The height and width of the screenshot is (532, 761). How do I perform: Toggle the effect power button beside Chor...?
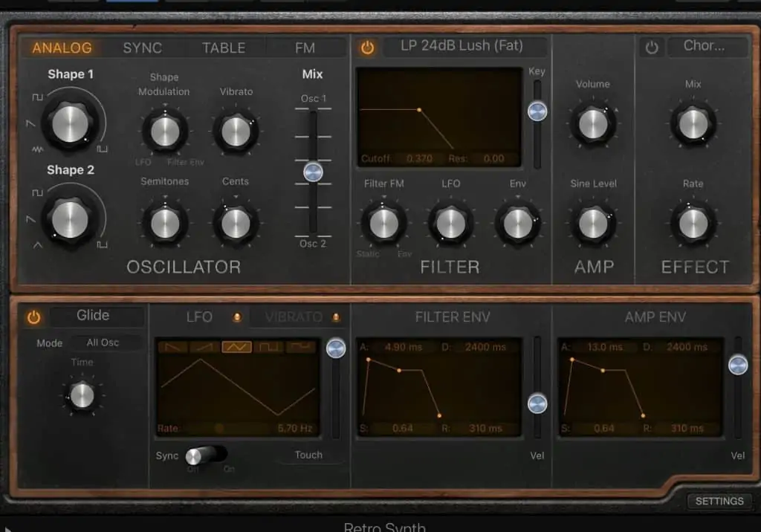point(652,48)
